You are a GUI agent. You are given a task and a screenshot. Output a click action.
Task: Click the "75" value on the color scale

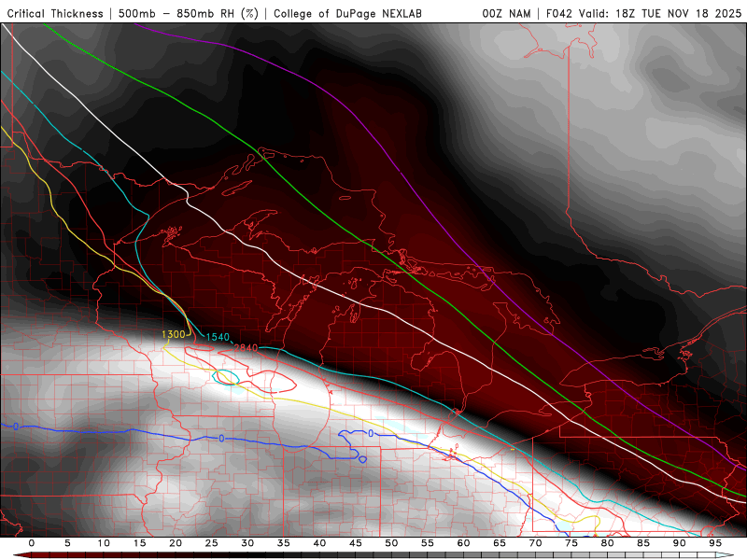[x=571, y=543]
